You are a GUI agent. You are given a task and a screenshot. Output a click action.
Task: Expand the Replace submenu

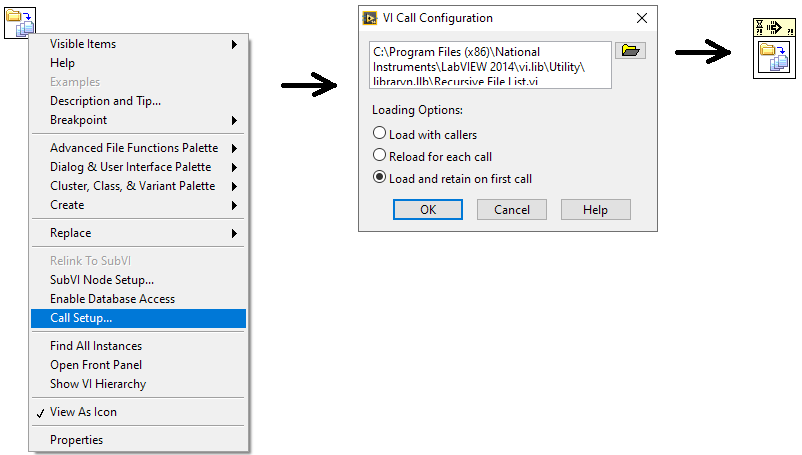(138, 233)
